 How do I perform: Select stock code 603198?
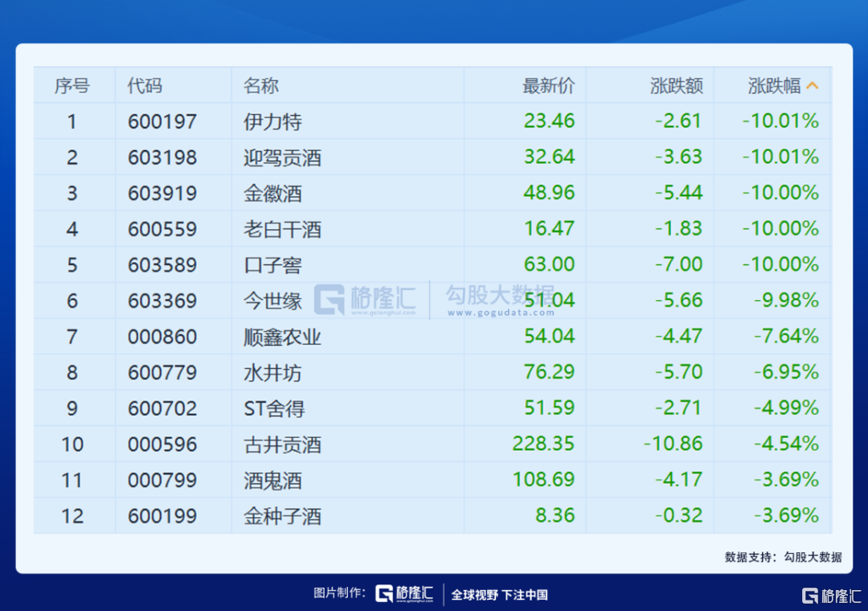pyautogui.click(x=162, y=158)
